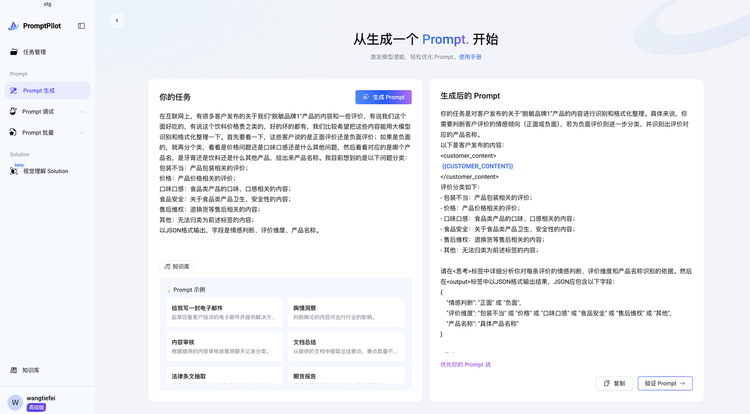Expand the Prompt 批量 submenu chevron

[82, 133]
